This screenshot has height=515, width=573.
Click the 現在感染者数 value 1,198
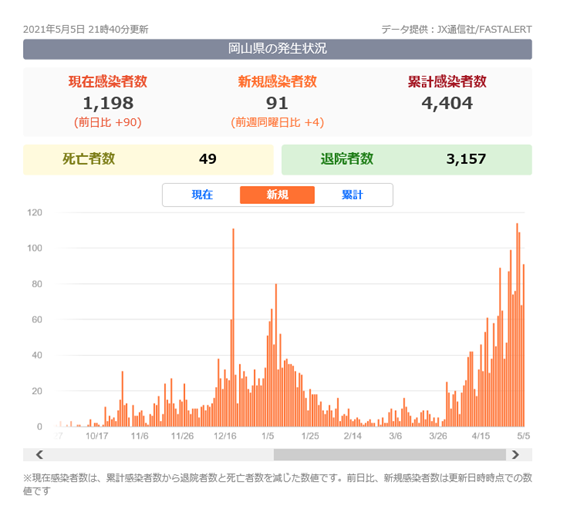(x=108, y=103)
